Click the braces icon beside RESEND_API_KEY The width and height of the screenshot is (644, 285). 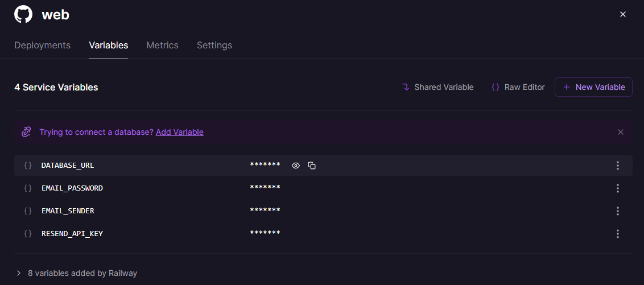pos(28,234)
